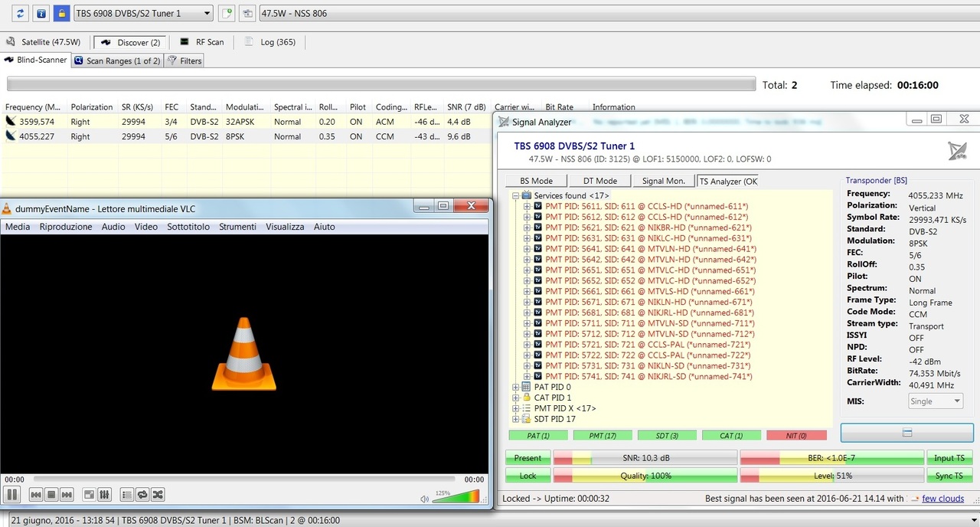Select the 3599,574 transponder row
Image resolution: width=980 pixels, height=527 pixels.
(247, 122)
